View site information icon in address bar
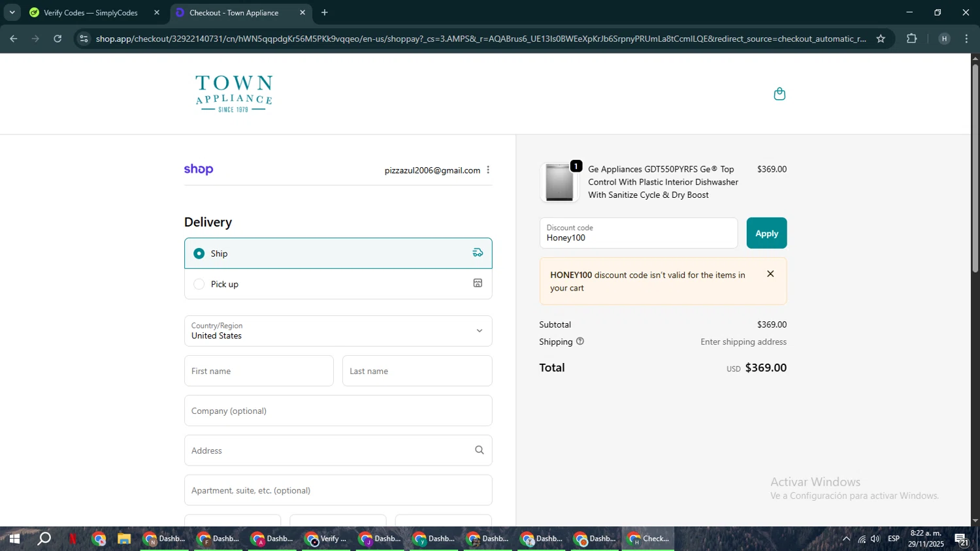Viewport: 980px width, 551px height. pyautogui.click(x=83, y=39)
